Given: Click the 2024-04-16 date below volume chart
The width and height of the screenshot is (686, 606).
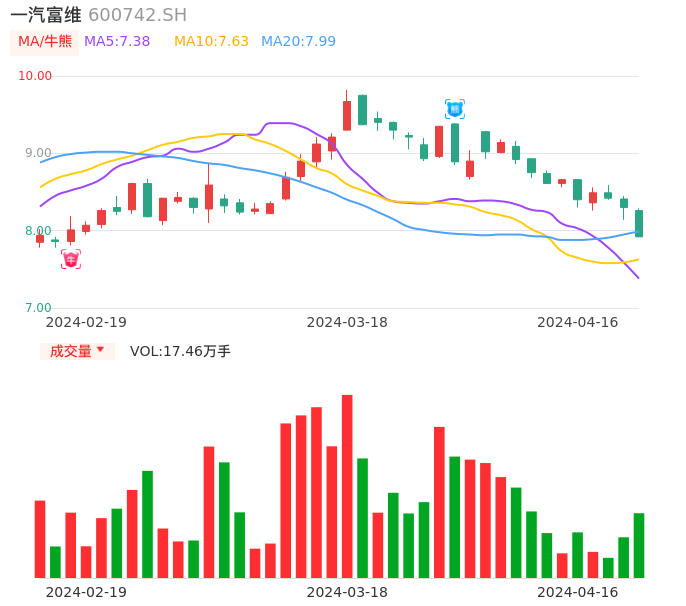Looking at the screenshot, I should (578, 592).
